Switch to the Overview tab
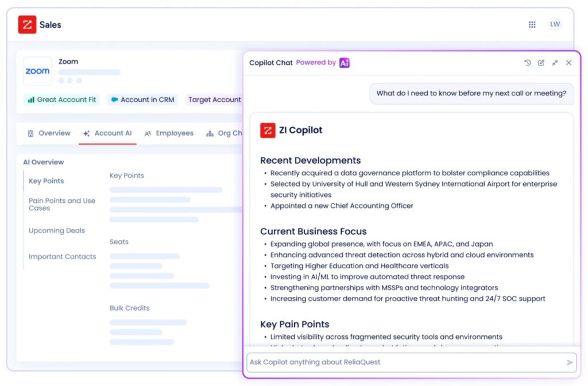 pyautogui.click(x=49, y=133)
